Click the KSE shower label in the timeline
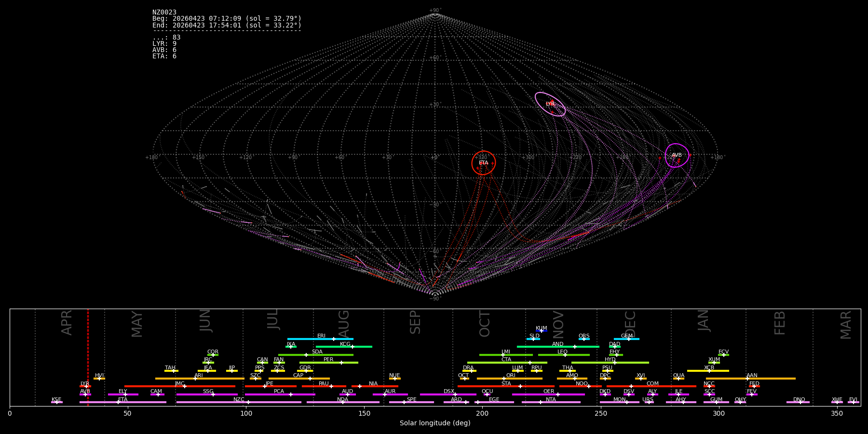 [56, 400]
